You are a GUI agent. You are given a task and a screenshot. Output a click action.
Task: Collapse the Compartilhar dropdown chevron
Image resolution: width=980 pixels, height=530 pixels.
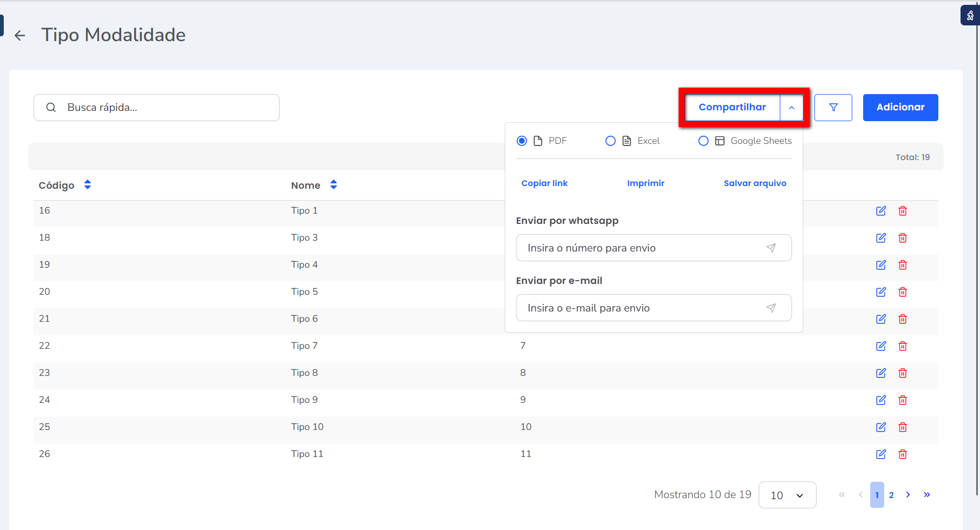coord(791,108)
